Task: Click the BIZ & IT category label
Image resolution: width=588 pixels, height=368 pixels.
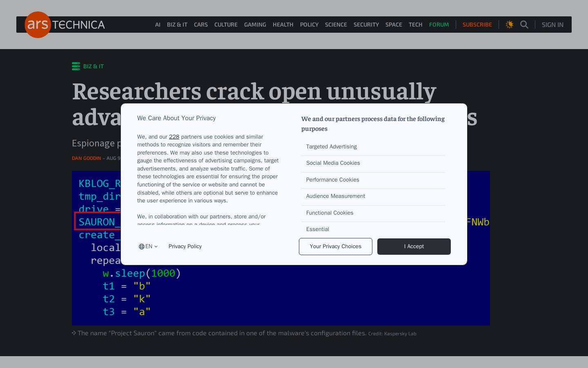Action: click(94, 66)
